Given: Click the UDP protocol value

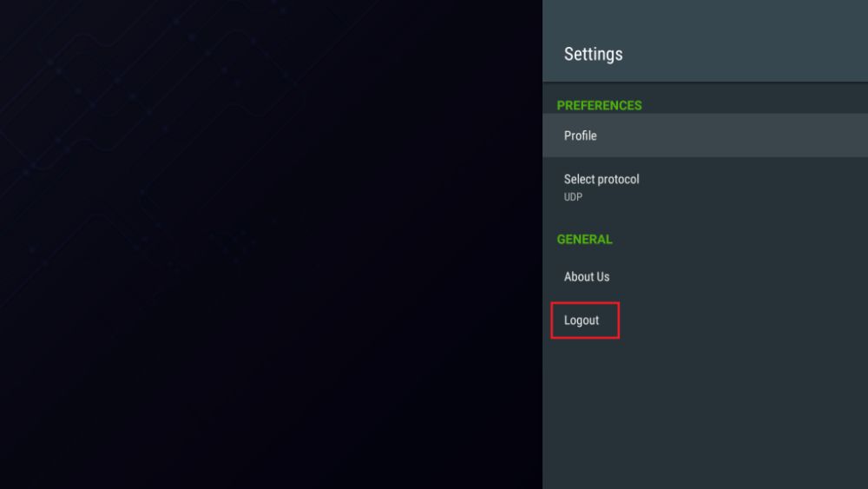Looking at the screenshot, I should 573,197.
